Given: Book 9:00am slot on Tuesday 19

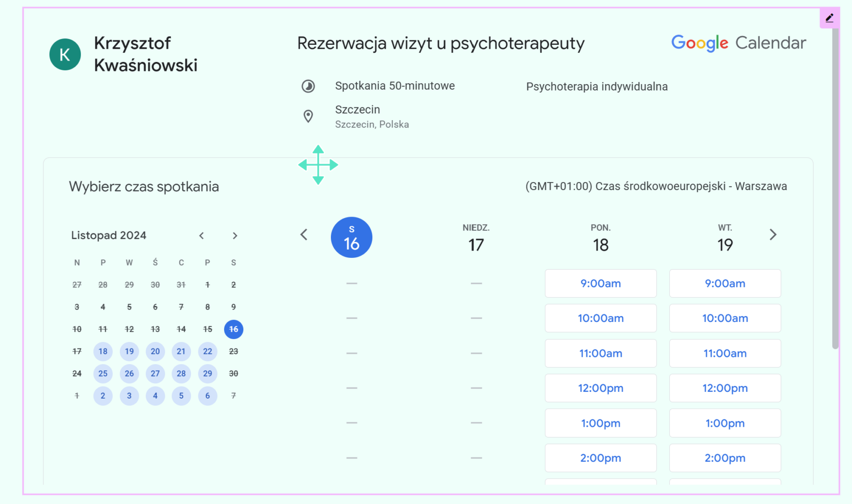Looking at the screenshot, I should [x=725, y=283].
